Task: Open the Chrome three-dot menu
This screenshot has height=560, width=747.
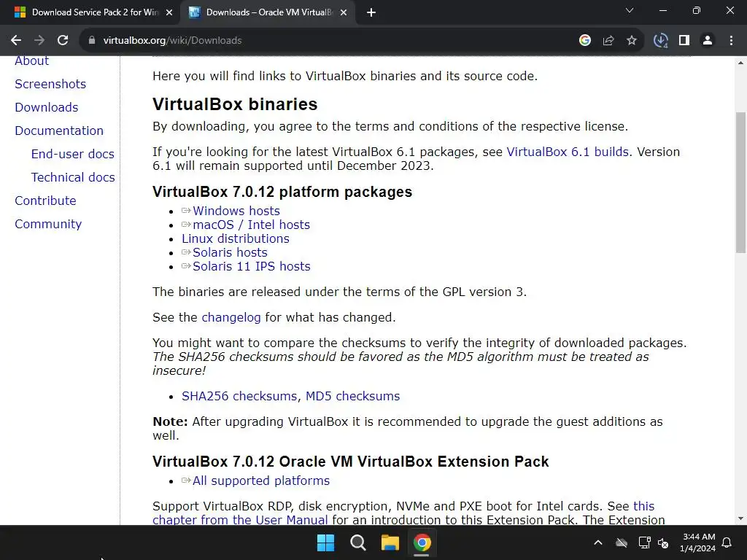Action: (x=731, y=41)
